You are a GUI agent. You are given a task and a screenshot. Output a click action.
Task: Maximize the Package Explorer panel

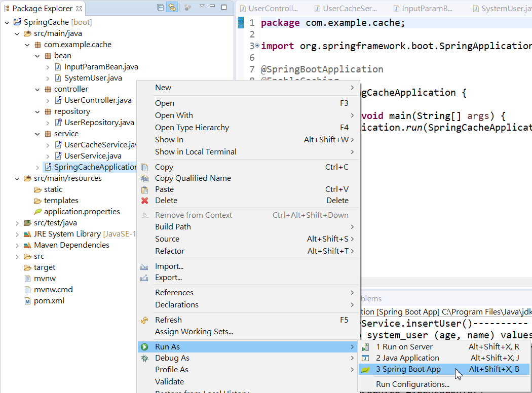(224, 7)
